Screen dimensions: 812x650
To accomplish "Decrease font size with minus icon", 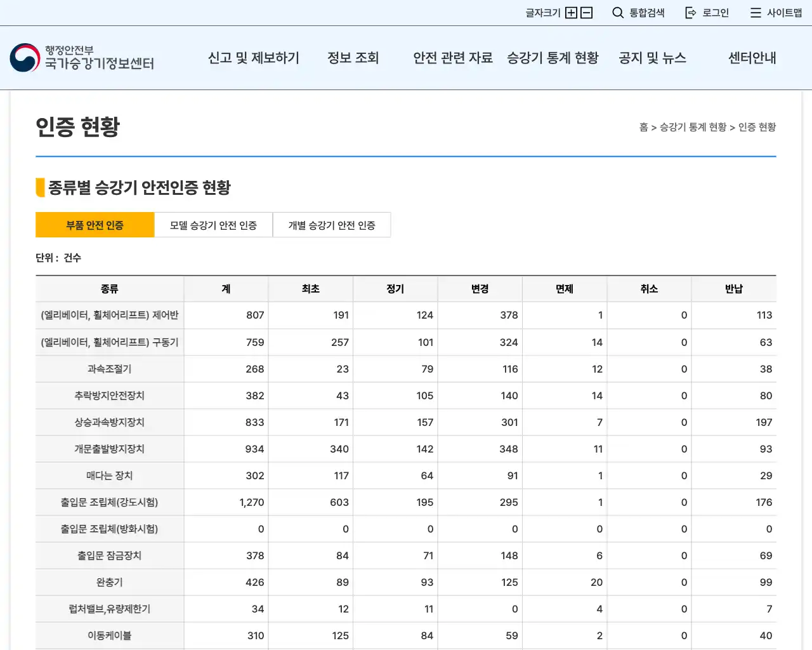I will [x=587, y=13].
